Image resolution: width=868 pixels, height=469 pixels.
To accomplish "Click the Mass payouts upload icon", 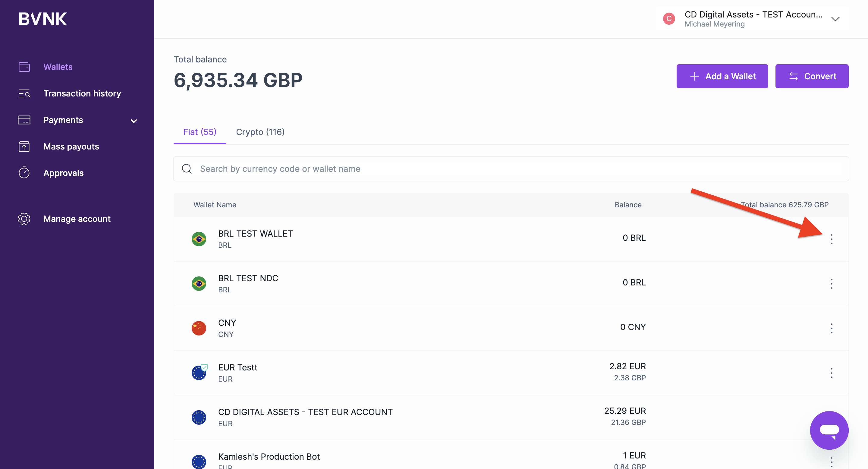I will click(x=24, y=146).
